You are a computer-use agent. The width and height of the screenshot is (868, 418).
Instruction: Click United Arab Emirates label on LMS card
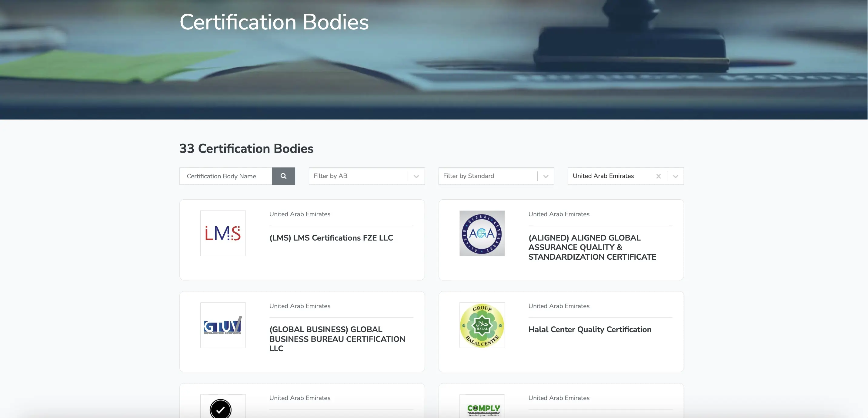(299, 214)
